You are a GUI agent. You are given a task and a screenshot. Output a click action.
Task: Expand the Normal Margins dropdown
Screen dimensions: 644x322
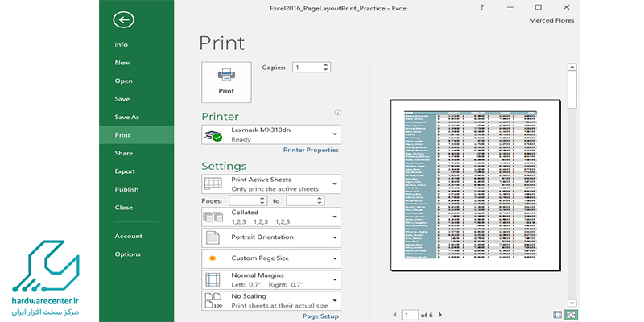coord(271,279)
